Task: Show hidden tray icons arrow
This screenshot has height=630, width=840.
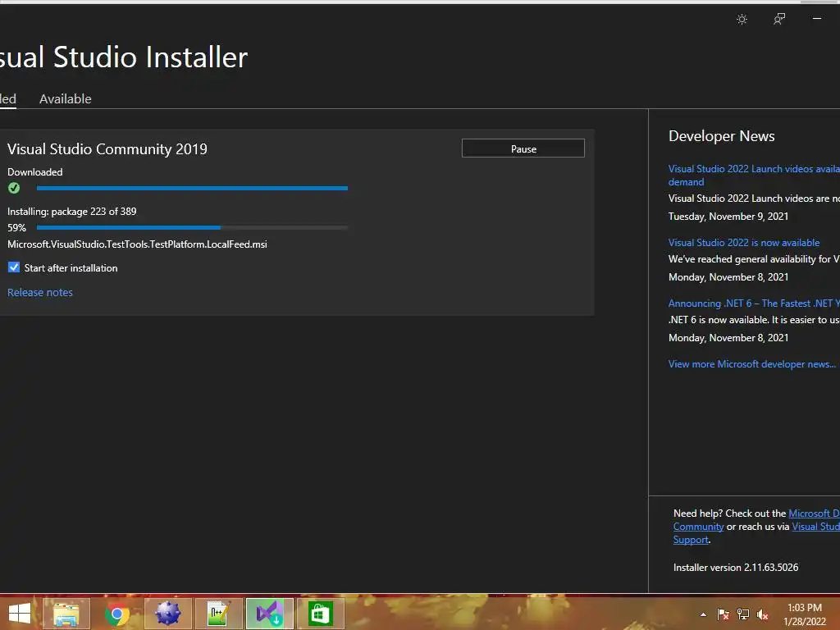Action: click(703, 614)
